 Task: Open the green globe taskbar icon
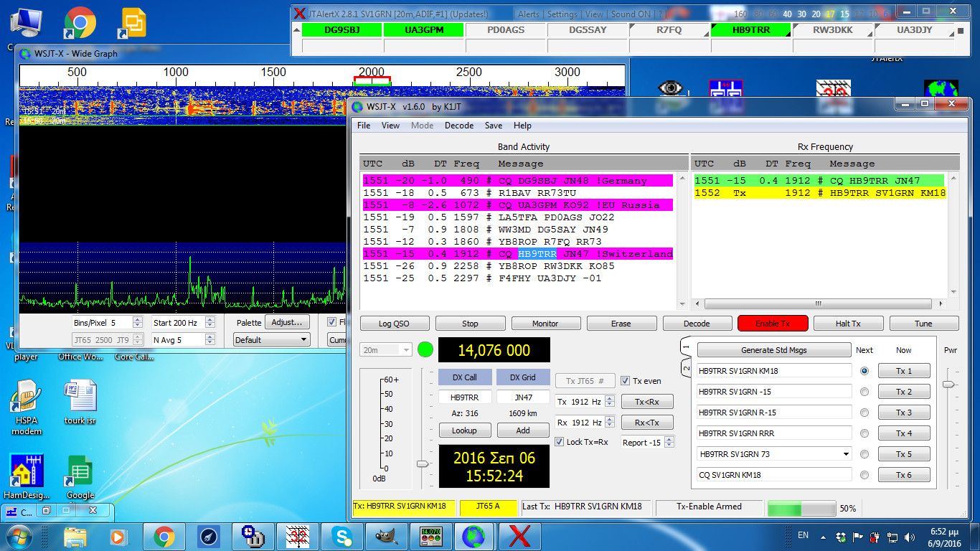coord(473,535)
